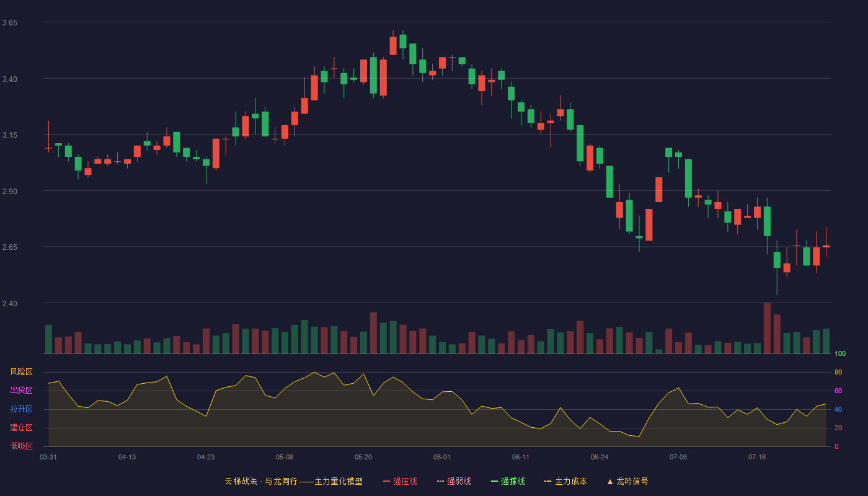Click the 2.90 price axis label
868x496 pixels.
click(10, 192)
